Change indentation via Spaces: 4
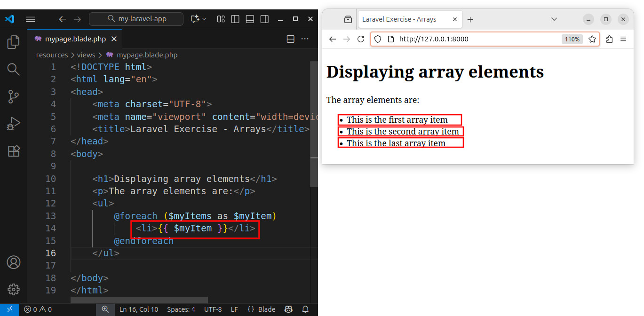 (x=181, y=309)
